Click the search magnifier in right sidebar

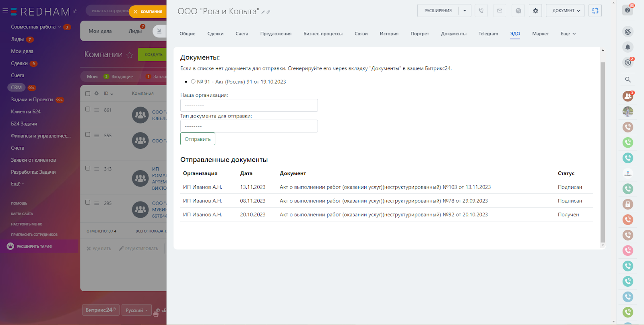627,80
